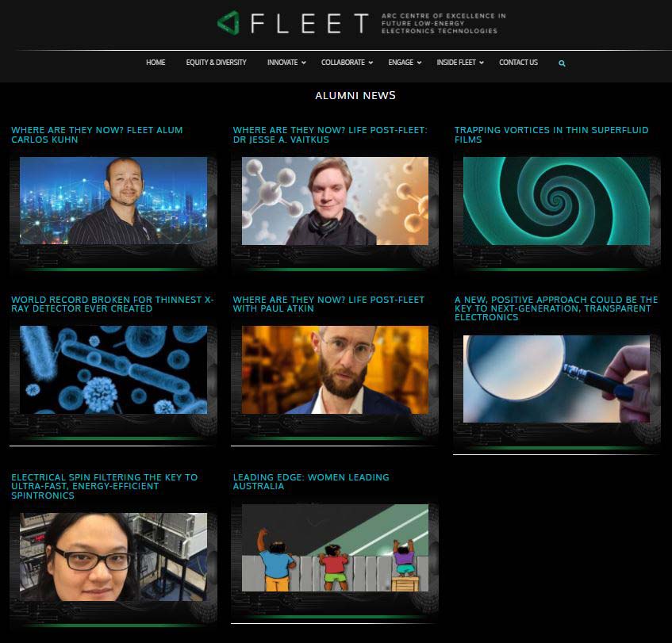The width and height of the screenshot is (672, 643).
Task: Expand the Inside FLEET menu arrow
Action: pos(482,63)
